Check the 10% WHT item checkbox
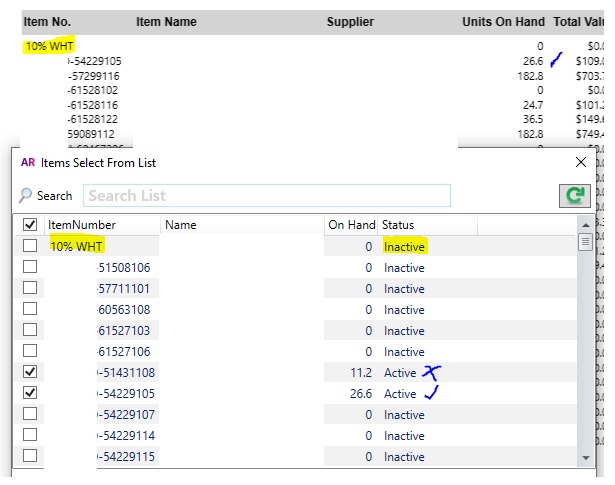 point(30,246)
